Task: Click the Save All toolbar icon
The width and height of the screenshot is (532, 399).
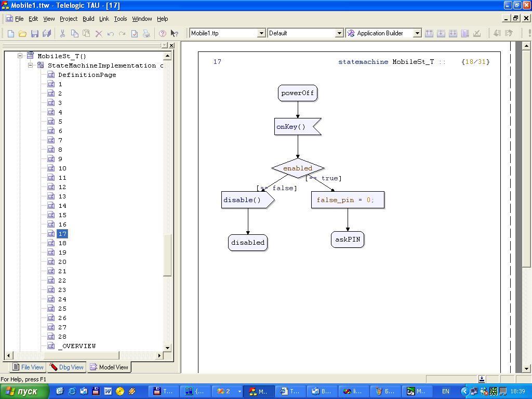Action: click(46, 33)
